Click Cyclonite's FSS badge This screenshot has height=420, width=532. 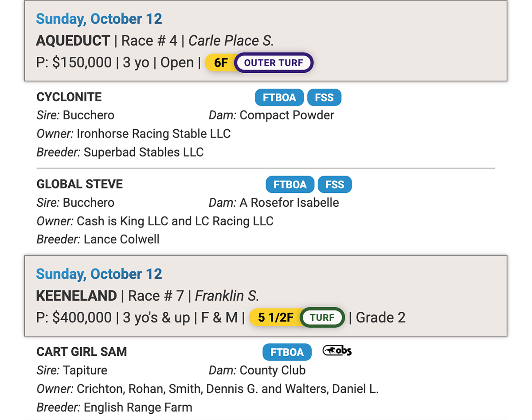pyautogui.click(x=324, y=98)
